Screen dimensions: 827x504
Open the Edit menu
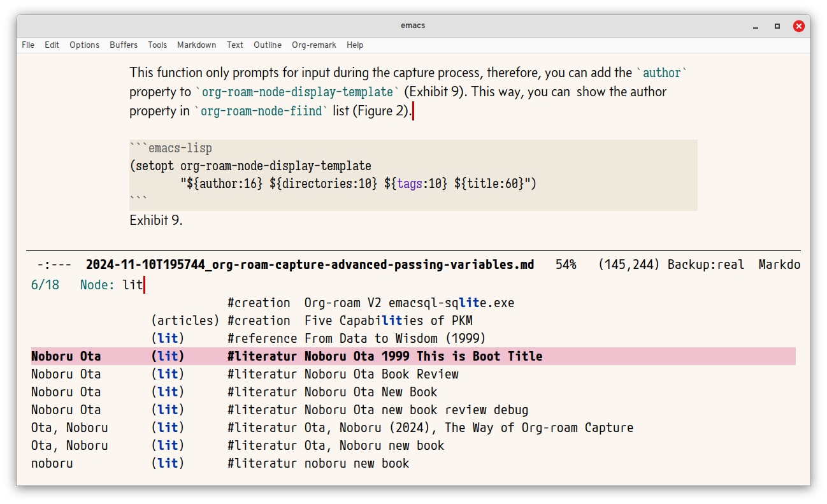pos(52,45)
